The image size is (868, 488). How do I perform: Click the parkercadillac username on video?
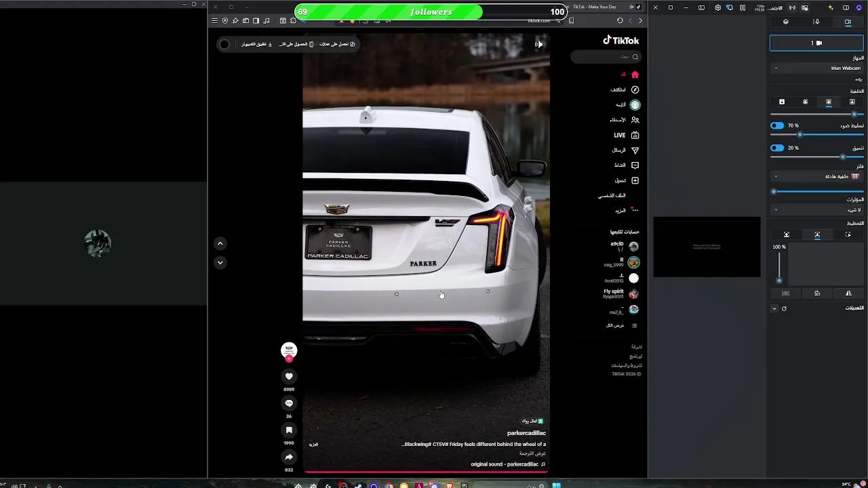[x=526, y=433]
